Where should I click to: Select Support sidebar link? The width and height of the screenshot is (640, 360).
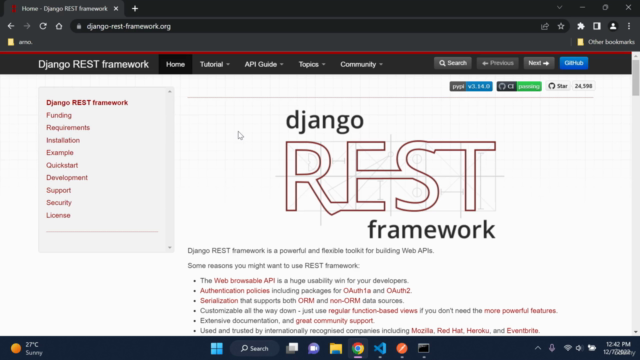[58, 190]
